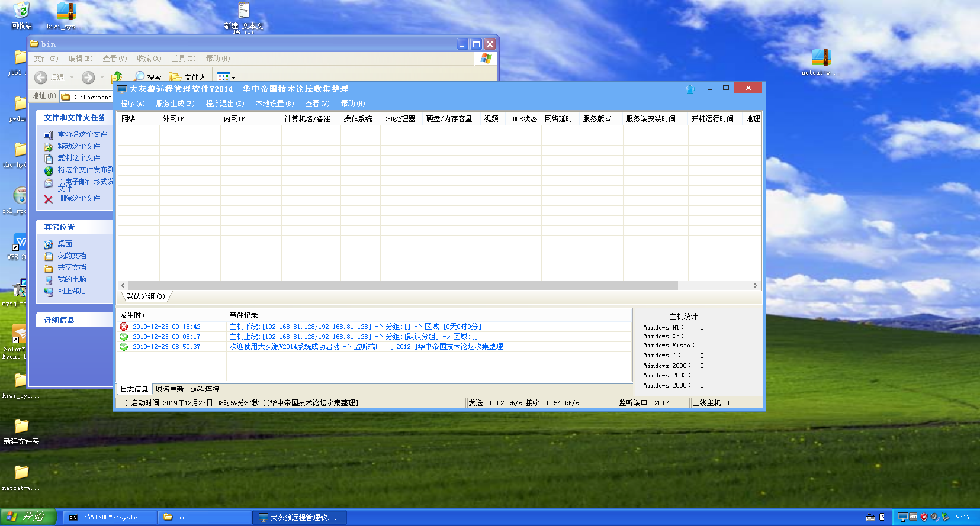Switch to the 远程连接 tab
This screenshot has height=526, width=980.
(205, 389)
